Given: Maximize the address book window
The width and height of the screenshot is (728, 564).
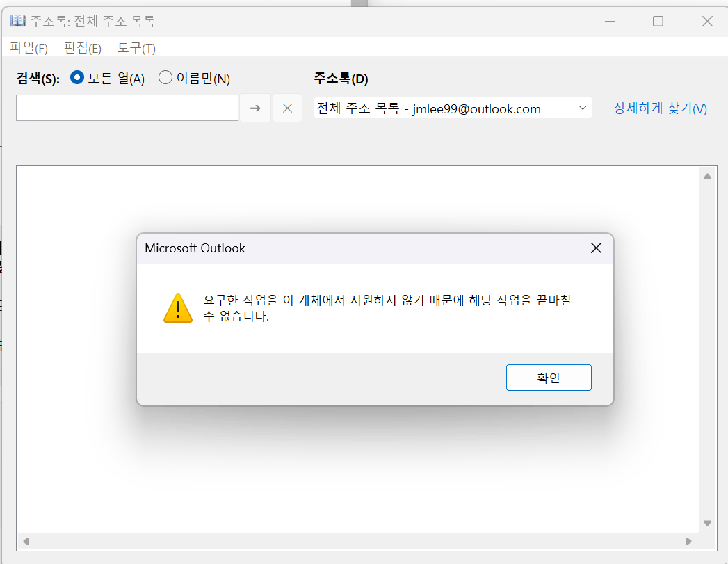Looking at the screenshot, I should [658, 21].
